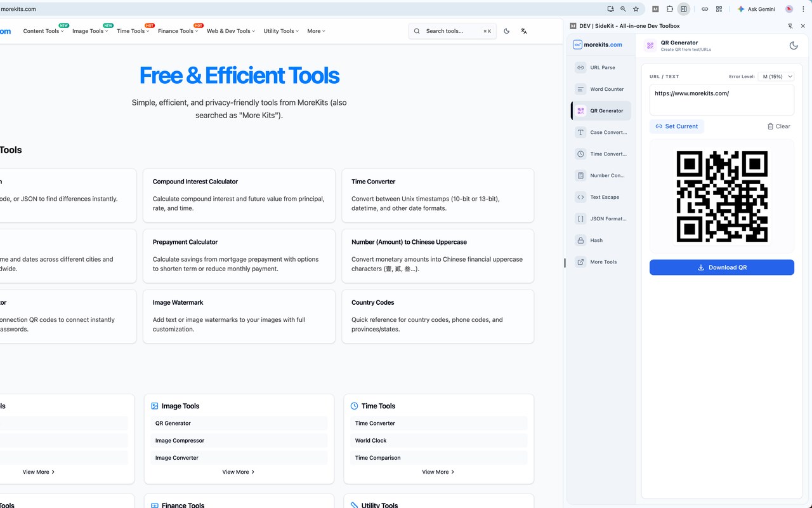
Task: Open the Case Converter sidebar tool
Action: pyautogui.click(x=601, y=132)
